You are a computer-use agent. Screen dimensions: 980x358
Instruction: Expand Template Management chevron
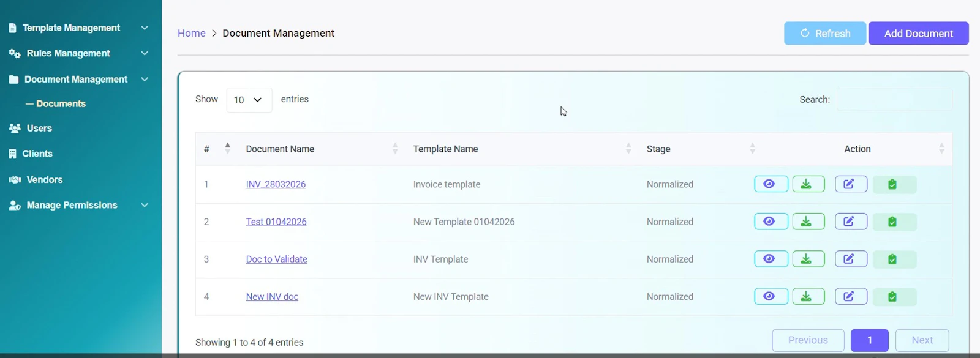[x=145, y=28]
